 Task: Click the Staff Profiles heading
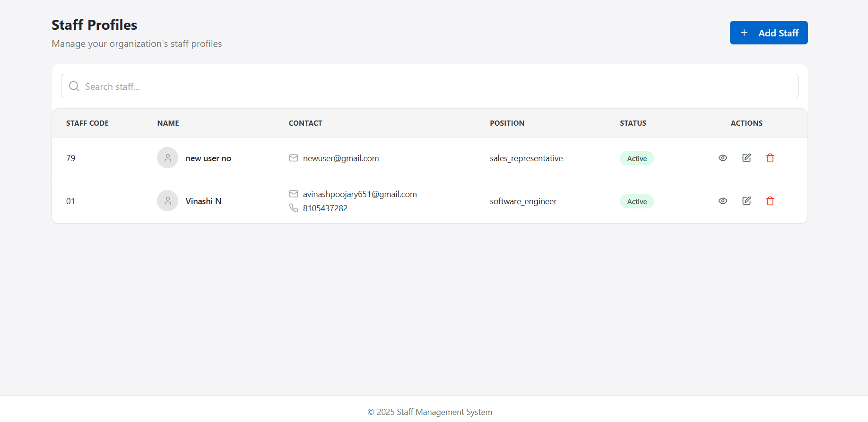[x=95, y=25]
